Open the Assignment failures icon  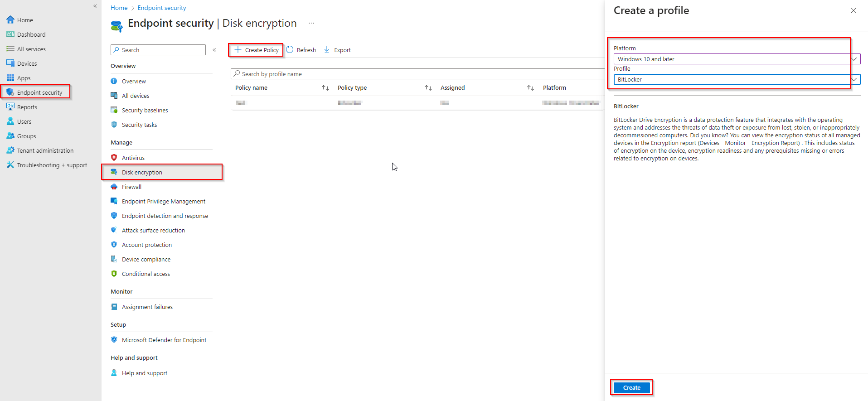click(x=114, y=307)
